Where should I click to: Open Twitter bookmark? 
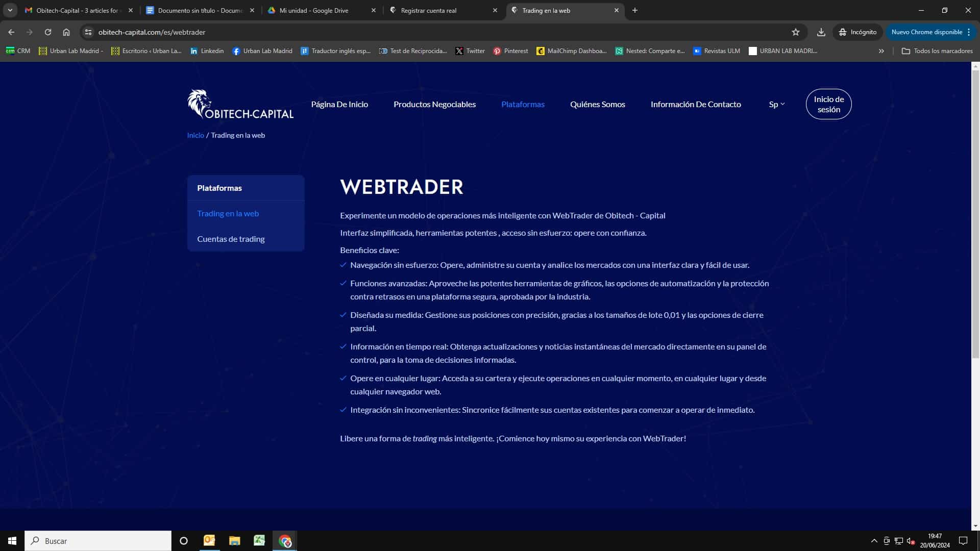470,51
